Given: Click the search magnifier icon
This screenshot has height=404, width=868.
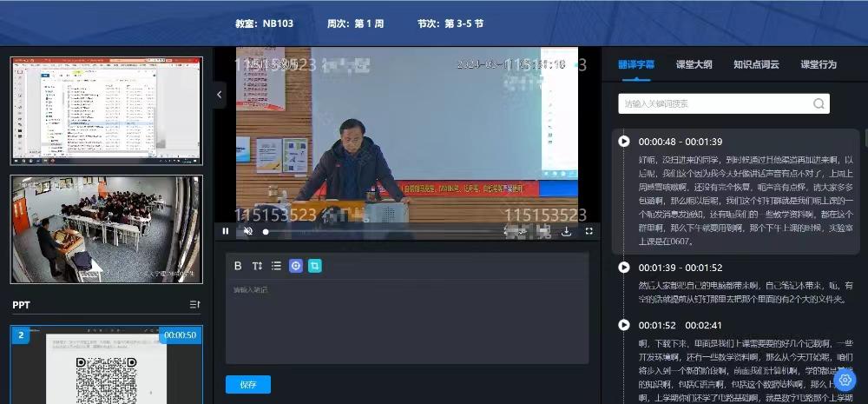Looking at the screenshot, I should pos(819,104).
